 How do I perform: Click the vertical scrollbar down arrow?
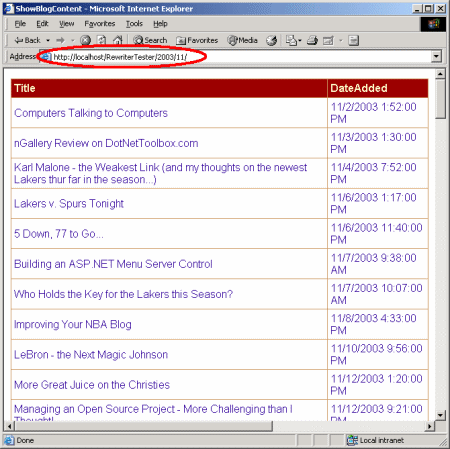tap(440, 415)
